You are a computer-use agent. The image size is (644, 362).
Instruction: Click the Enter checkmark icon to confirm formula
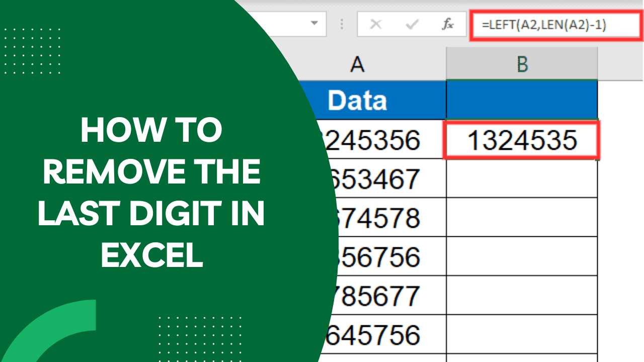pyautogui.click(x=412, y=24)
